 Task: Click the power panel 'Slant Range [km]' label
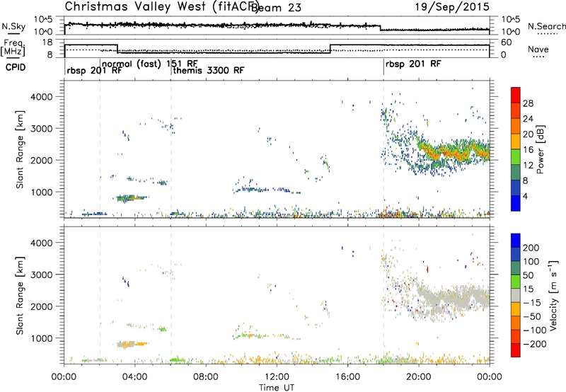pos(20,149)
